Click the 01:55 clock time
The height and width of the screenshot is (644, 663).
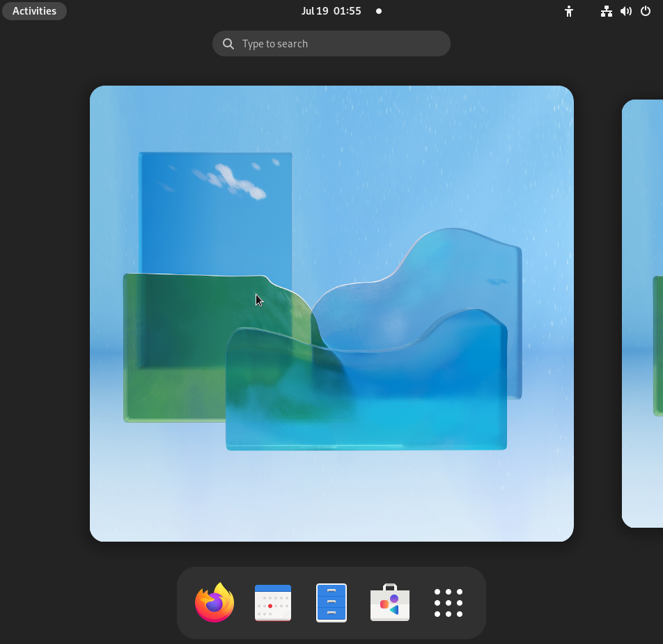348,11
